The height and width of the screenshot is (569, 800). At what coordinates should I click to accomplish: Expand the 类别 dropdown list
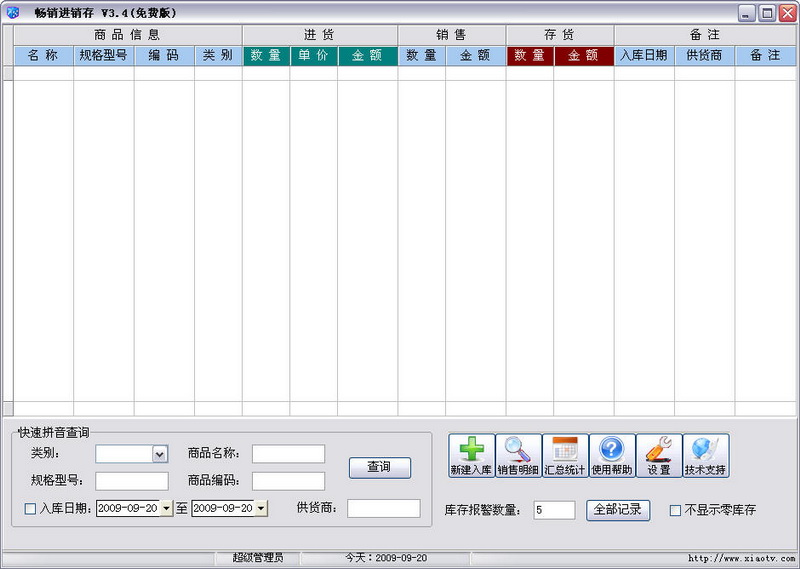160,454
